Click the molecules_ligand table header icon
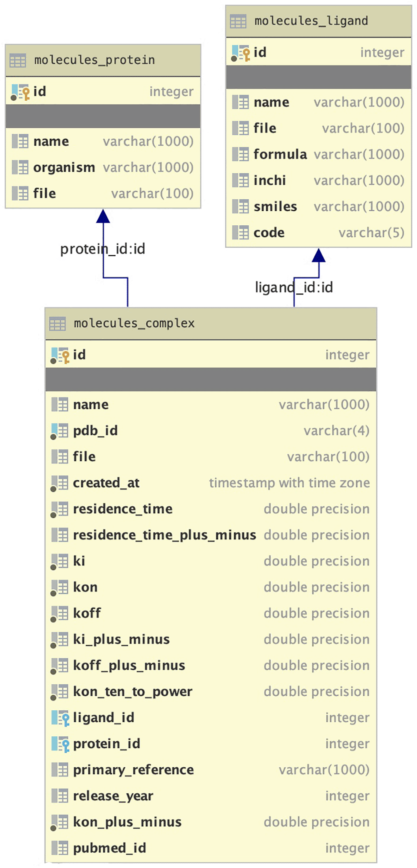Image resolution: width=417 pixels, height=868 pixels. (238, 21)
